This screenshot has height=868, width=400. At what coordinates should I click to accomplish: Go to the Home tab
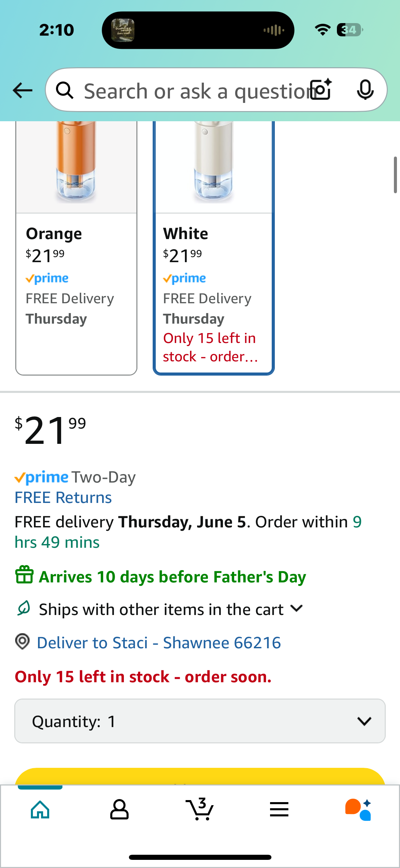40,810
